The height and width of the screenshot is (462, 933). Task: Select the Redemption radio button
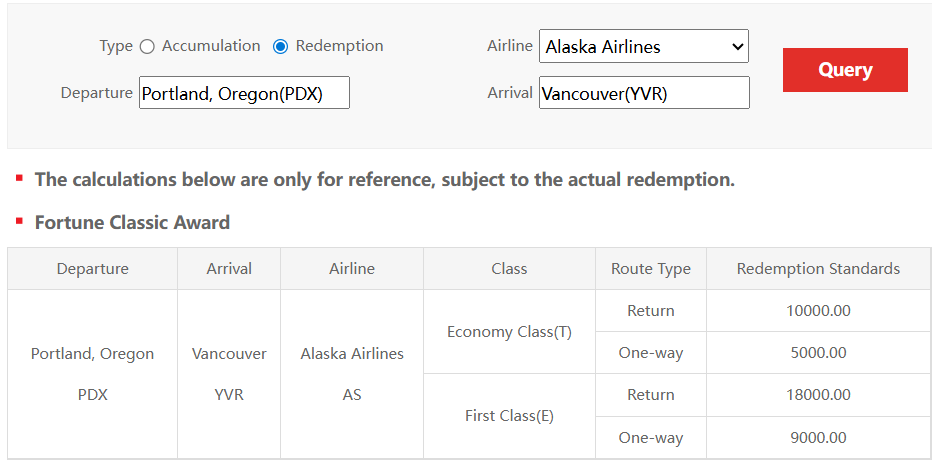281,46
